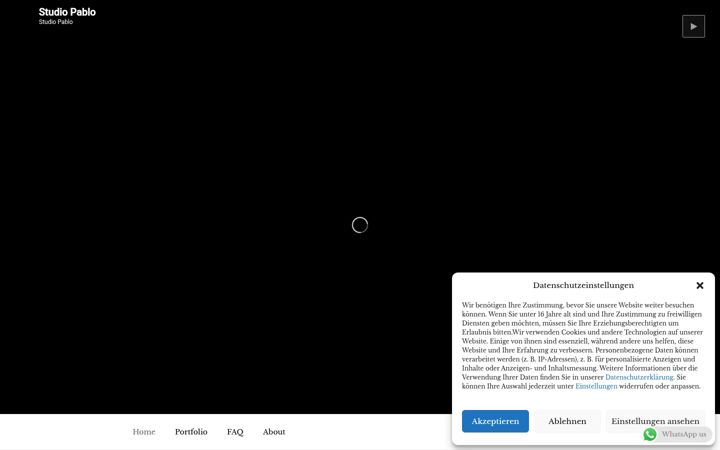
Task: Go to the Home menu item
Action: click(x=144, y=432)
